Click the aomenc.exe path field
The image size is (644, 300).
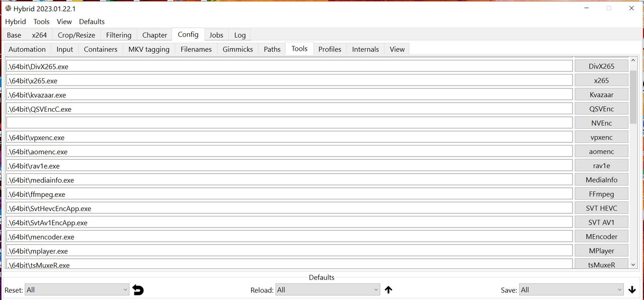(x=289, y=151)
